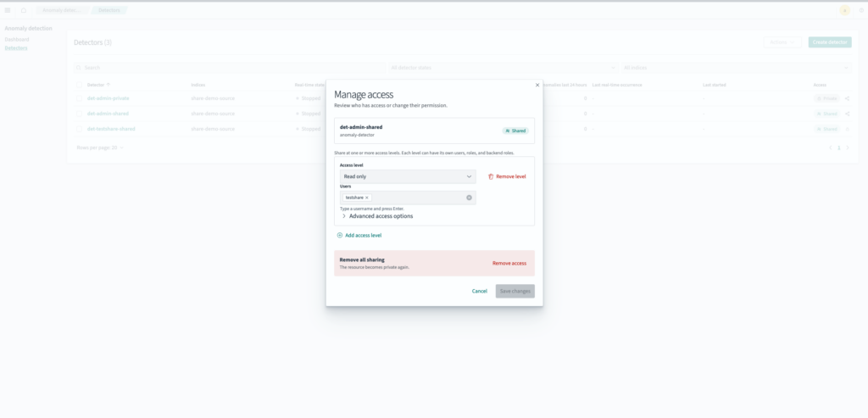The image size is (868, 418).
Task: Open the All detector states filter
Action: point(504,68)
